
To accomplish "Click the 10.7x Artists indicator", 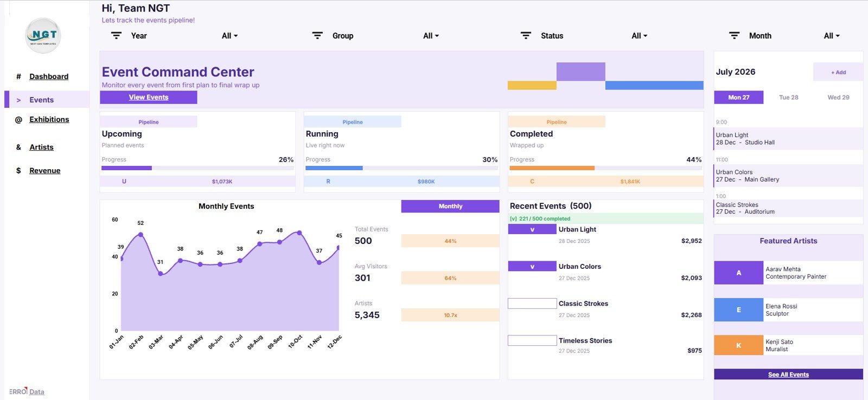I will 450,315.
